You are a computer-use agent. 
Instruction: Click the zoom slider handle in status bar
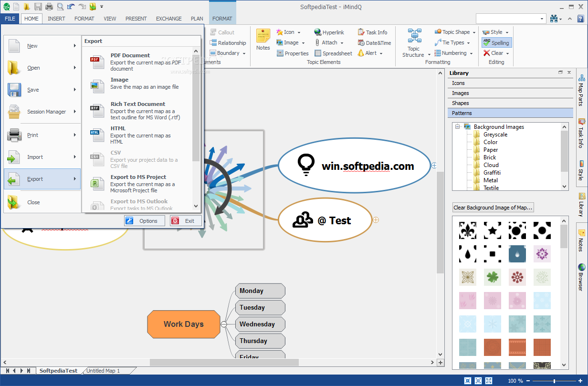pos(554,381)
